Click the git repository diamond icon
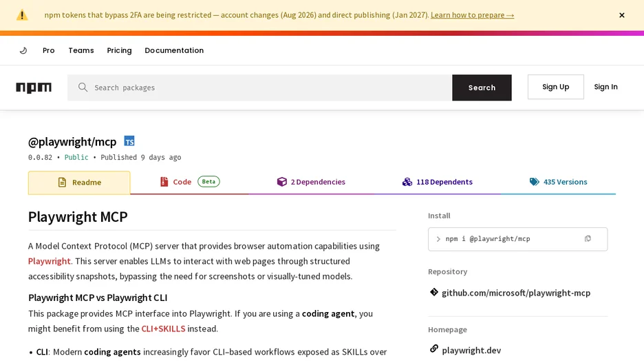The image size is (644, 363). 433,292
